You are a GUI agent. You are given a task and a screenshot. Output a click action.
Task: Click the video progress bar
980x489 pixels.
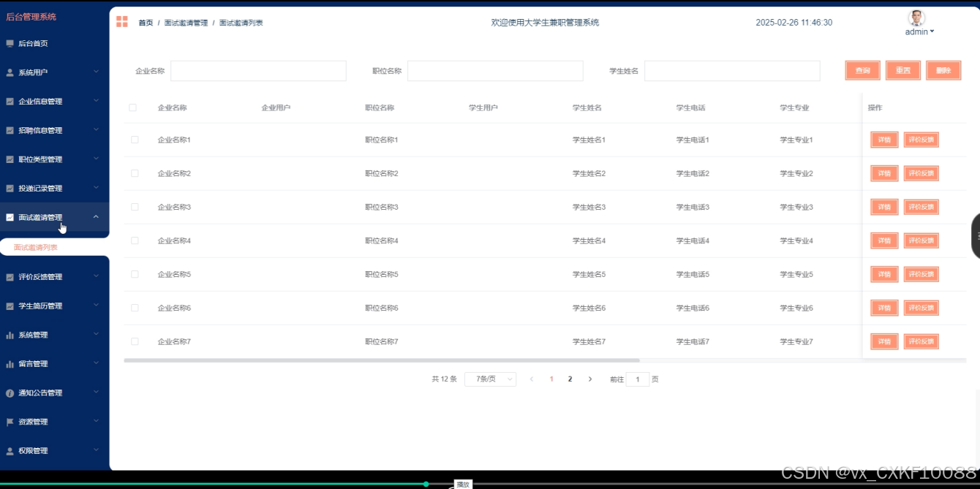[490, 484]
